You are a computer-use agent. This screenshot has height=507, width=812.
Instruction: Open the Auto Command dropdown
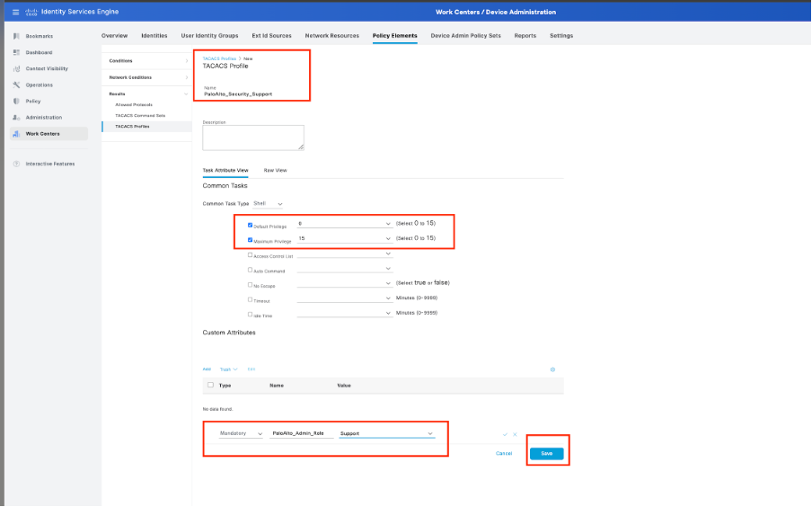pos(344,269)
